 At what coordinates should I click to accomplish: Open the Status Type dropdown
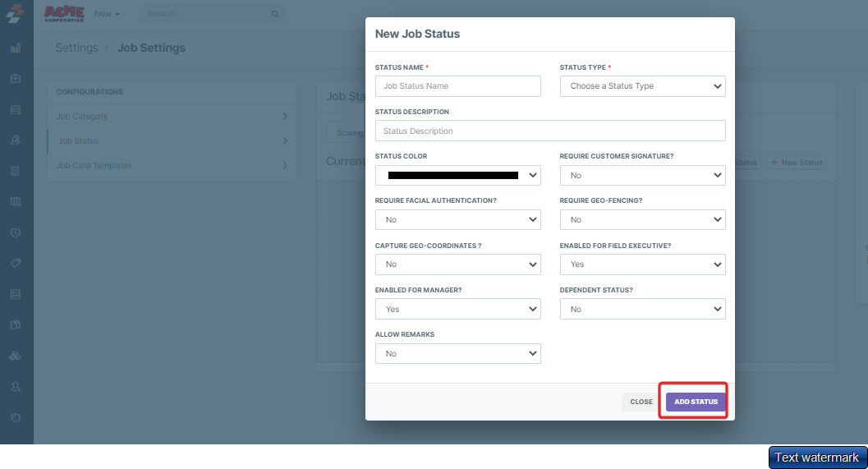642,86
